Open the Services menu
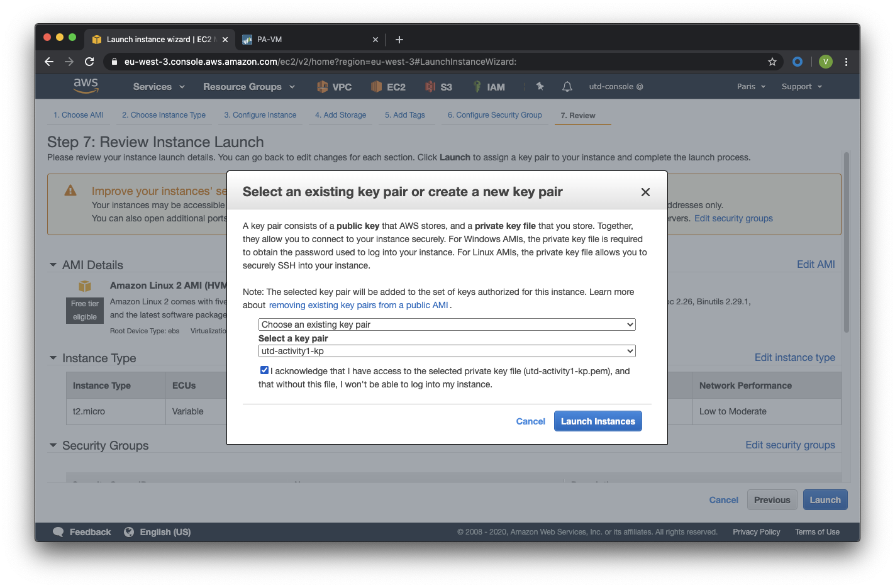 159,87
